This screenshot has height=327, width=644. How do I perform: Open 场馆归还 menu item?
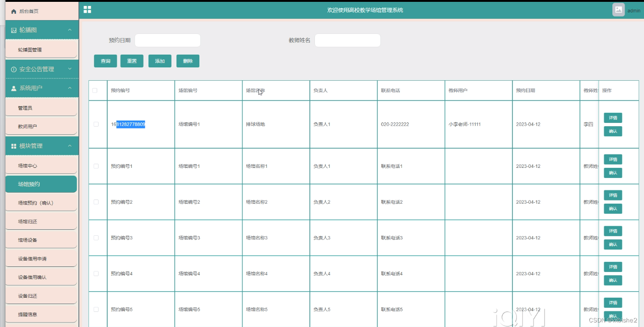point(41,222)
